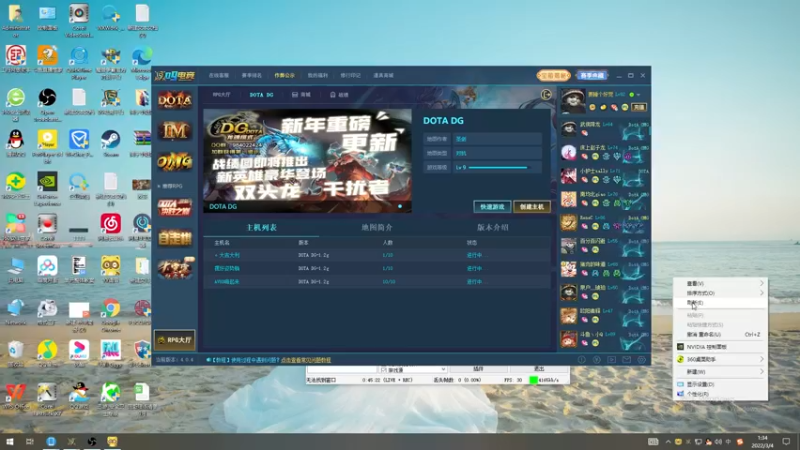This screenshot has height=450, width=800.
Task: Open the 赛事排名 top menu item
Action: point(252,76)
